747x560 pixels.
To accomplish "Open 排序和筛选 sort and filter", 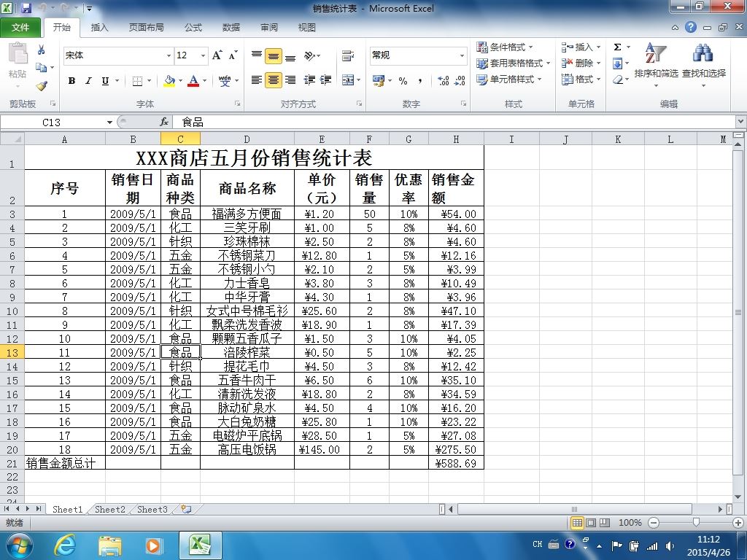I will click(656, 65).
